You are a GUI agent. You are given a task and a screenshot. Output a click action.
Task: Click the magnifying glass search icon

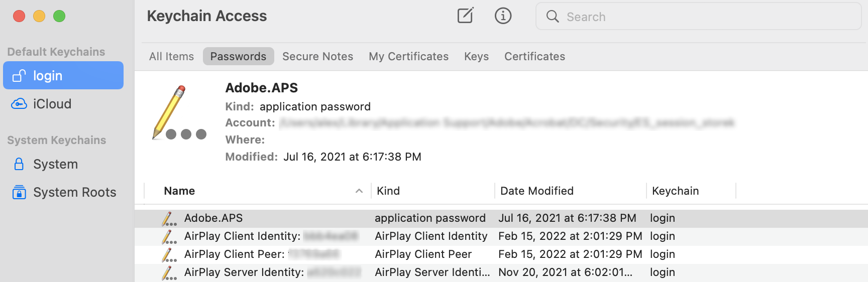[553, 17]
